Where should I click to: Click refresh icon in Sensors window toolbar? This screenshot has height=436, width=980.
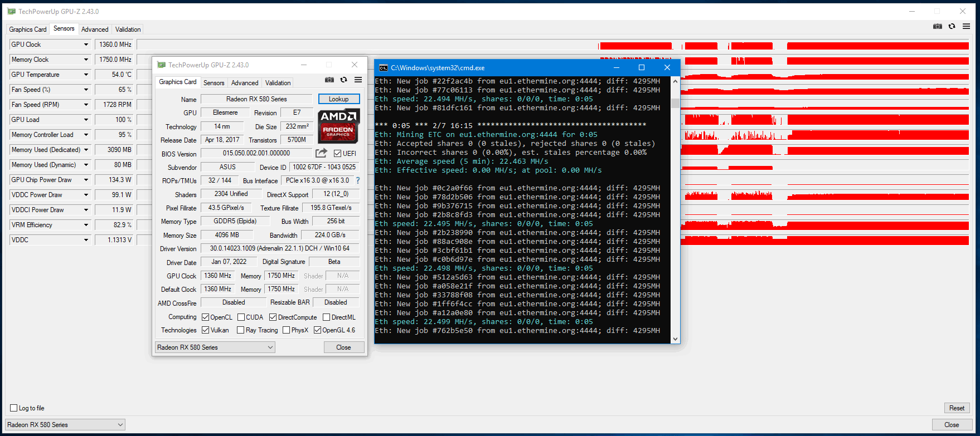click(x=952, y=26)
